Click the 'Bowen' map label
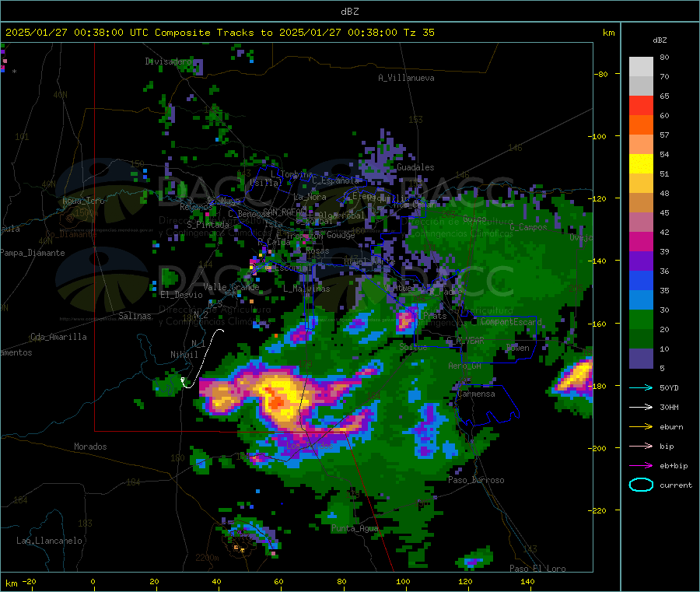Viewport: 700px width, 592px height. [x=518, y=348]
